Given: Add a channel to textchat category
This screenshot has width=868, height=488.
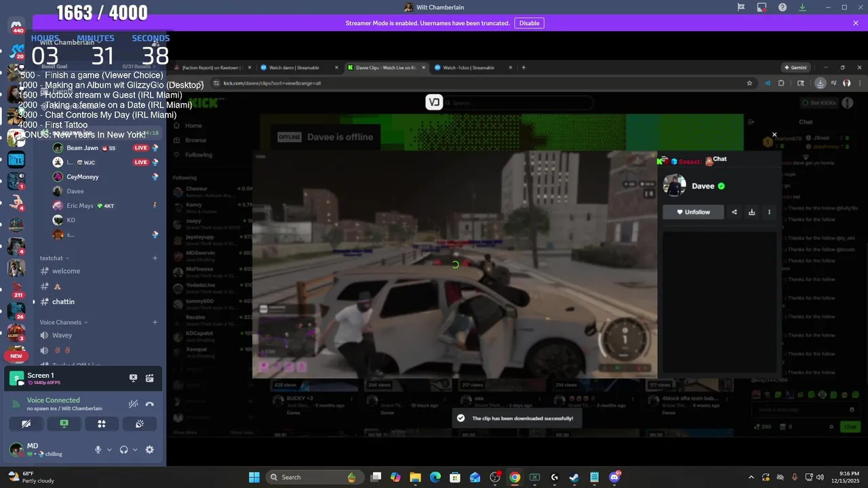Looking at the screenshot, I should [155, 258].
